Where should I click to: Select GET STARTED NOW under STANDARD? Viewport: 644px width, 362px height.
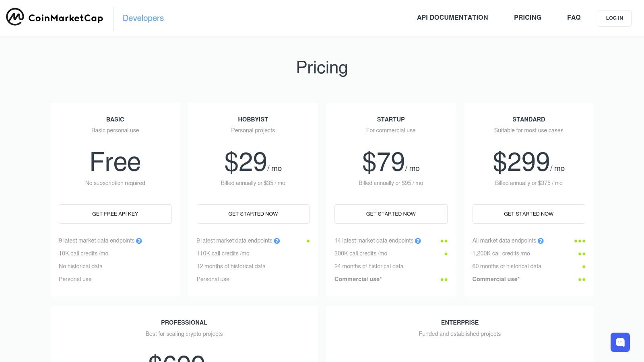pyautogui.click(x=528, y=214)
